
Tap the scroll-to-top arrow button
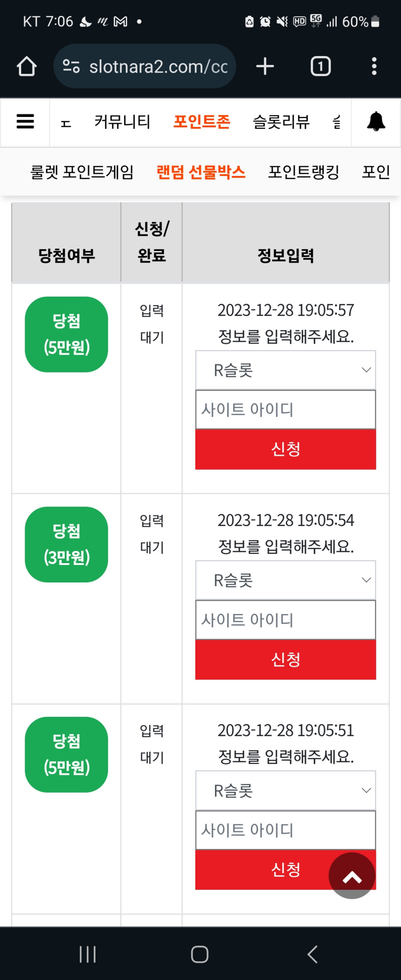352,876
